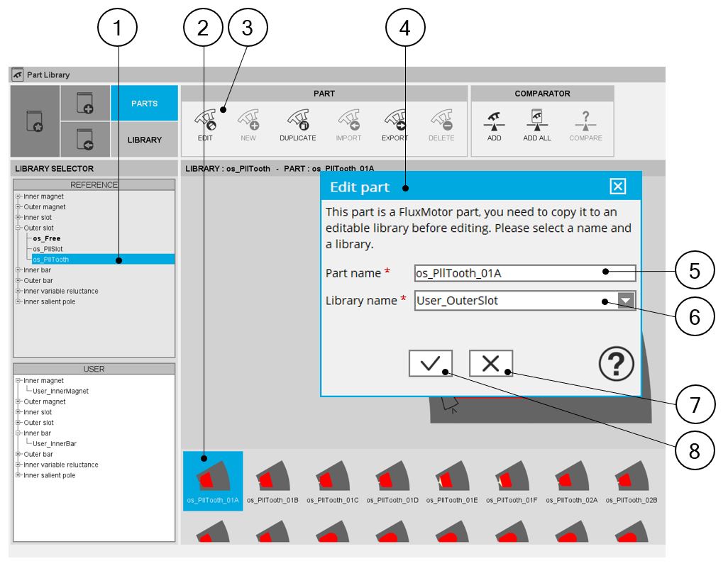This screenshot has height=566, width=728.
Task: Expand Inner magnet in REFERENCE tree
Action: 18,196
